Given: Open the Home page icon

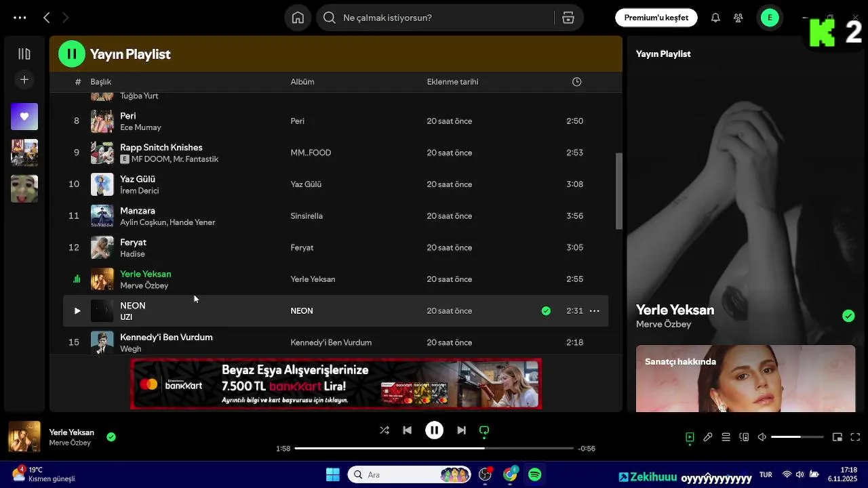Looking at the screenshot, I should click(298, 18).
